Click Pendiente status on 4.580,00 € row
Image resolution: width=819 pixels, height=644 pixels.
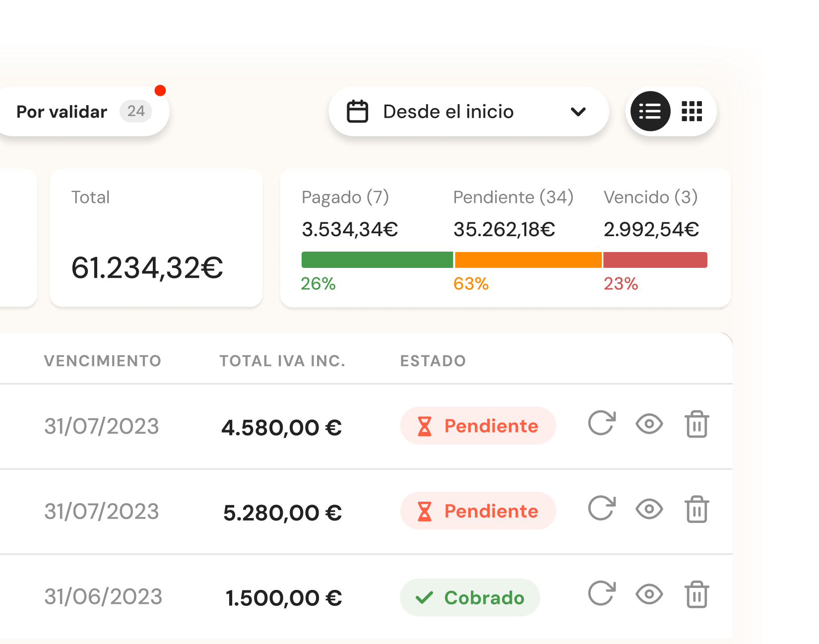pos(478,426)
